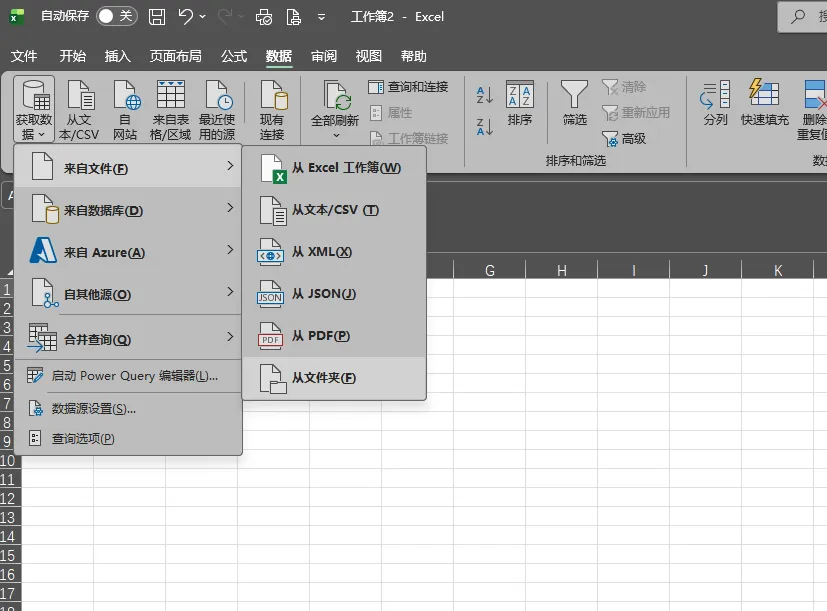Click the search magnifier box in title bar
This screenshot has width=827, height=611.
click(802, 17)
